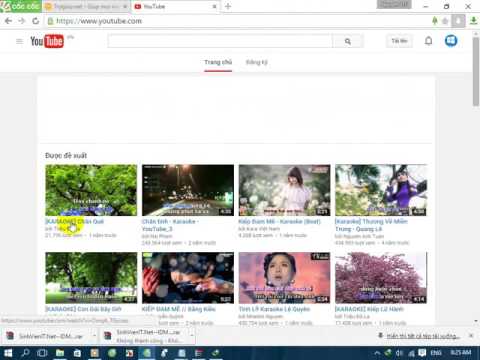
Task: Click the YouTube logo
Action: pos(47,41)
